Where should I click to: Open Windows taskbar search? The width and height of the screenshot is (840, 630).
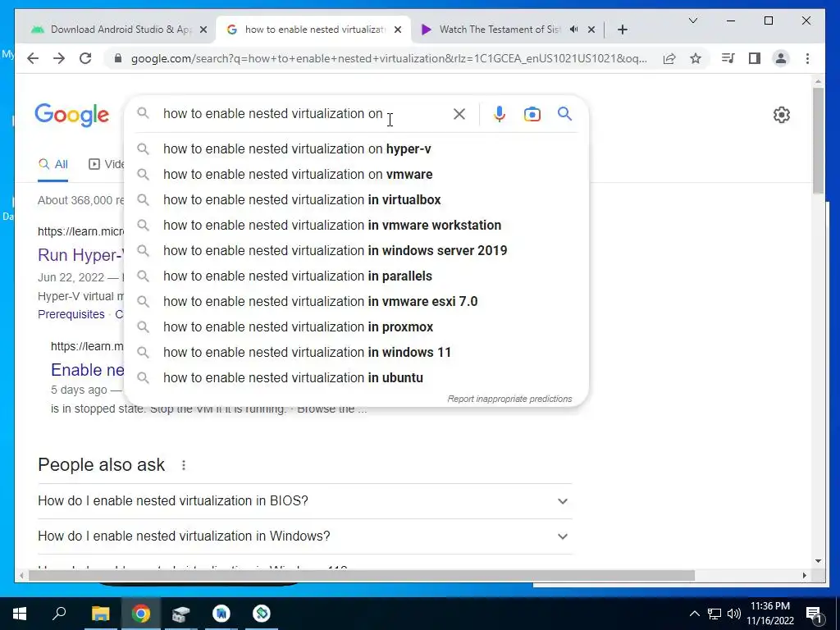pyautogui.click(x=59, y=614)
